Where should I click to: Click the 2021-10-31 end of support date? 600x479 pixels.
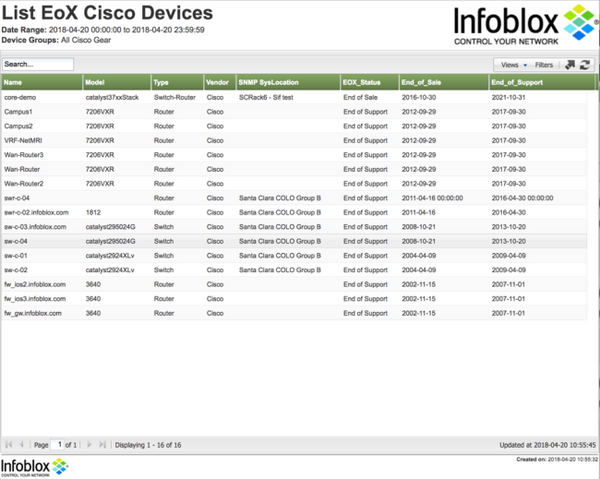click(509, 98)
